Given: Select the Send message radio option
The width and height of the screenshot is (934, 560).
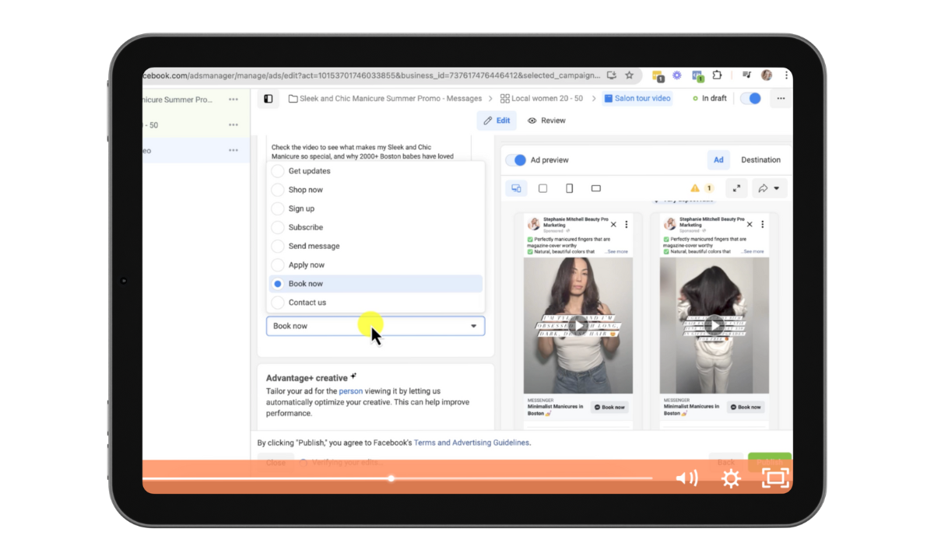Looking at the screenshot, I should click(x=278, y=246).
